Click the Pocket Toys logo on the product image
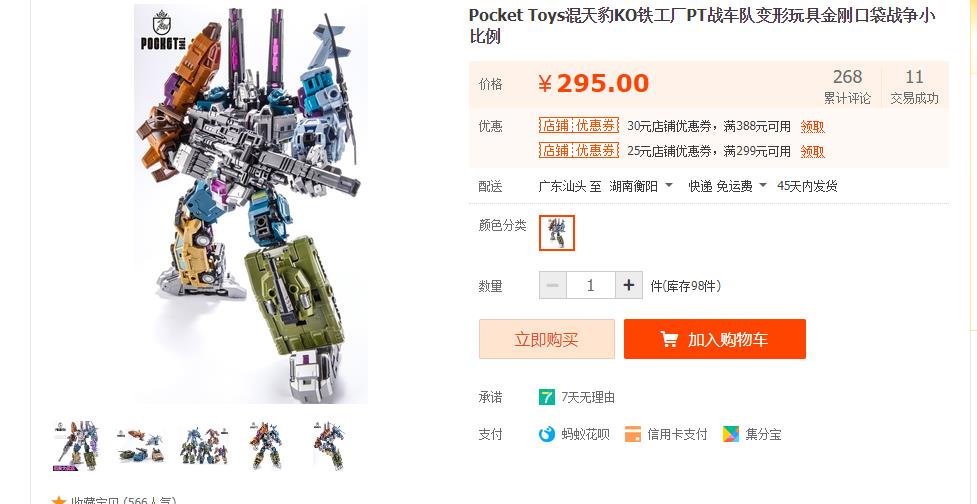Viewport: 977px width, 504px height. (x=161, y=31)
